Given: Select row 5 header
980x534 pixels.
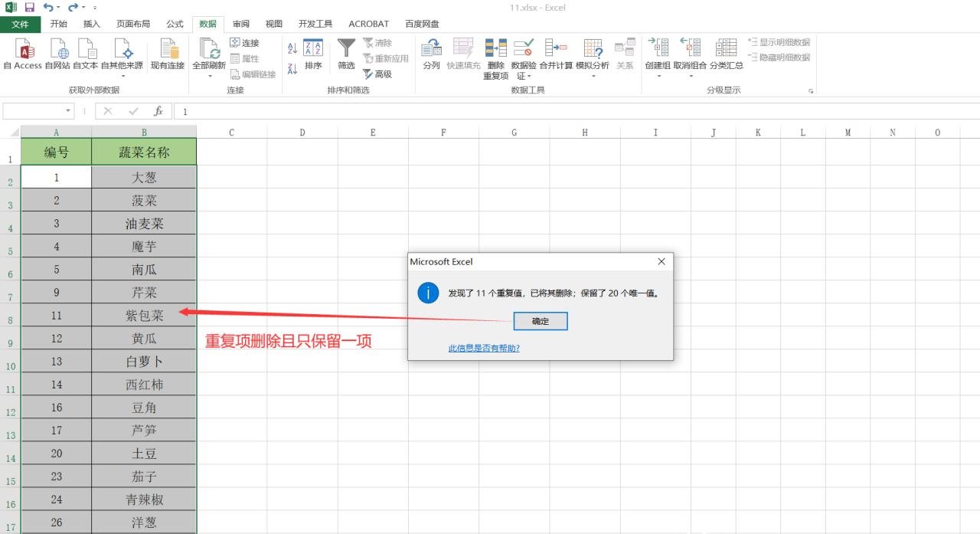Looking at the screenshot, I should pyautogui.click(x=10, y=246).
